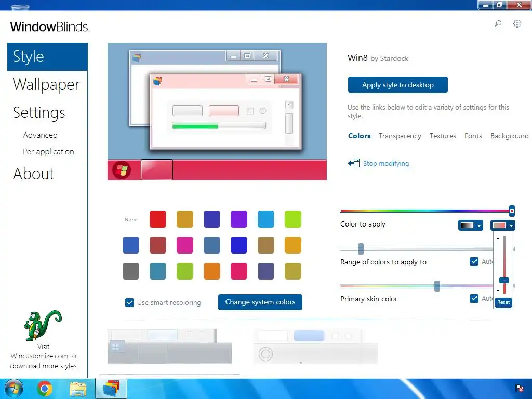The image size is (532, 399).
Task: Select the Colors tab
Action: (360, 136)
